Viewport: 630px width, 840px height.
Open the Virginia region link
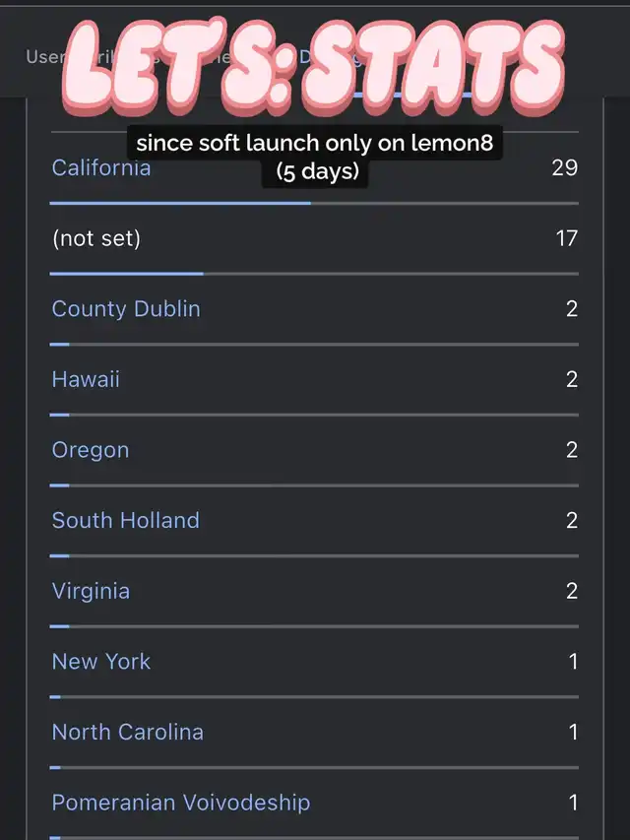[x=92, y=591]
